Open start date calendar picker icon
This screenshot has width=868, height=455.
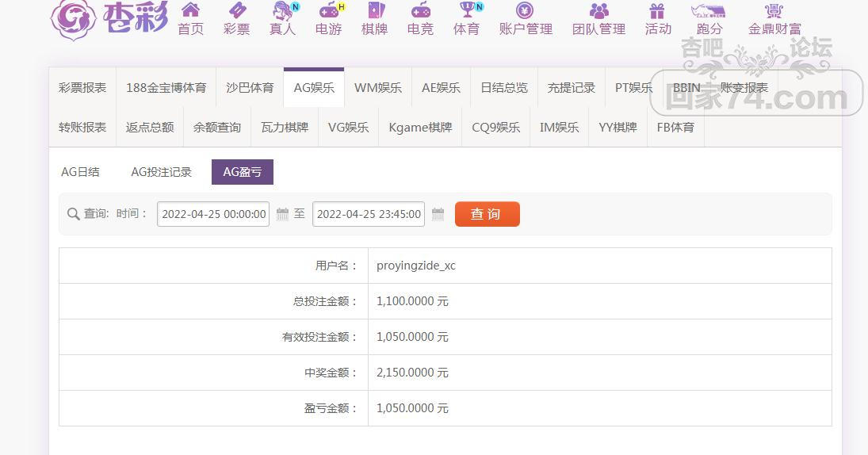pos(282,214)
